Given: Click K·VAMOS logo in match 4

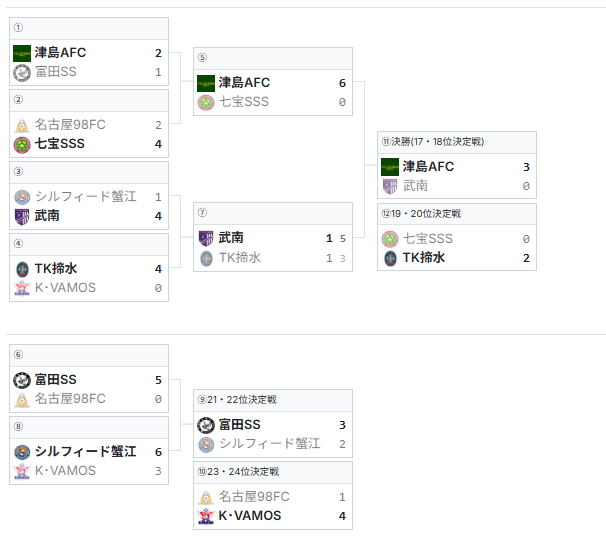Looking at the screenshot, I should click(x=22, y=288).
